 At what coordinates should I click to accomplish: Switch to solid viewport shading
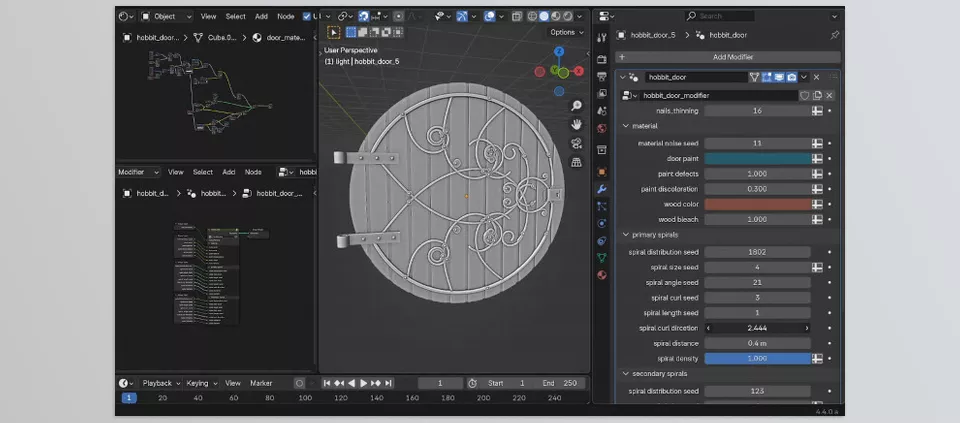tap(544, 17)
